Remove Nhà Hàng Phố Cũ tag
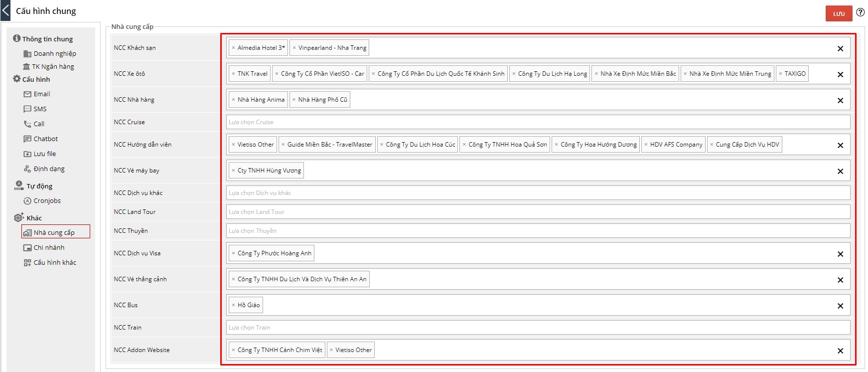868x372 pixels. coord(294,100)
